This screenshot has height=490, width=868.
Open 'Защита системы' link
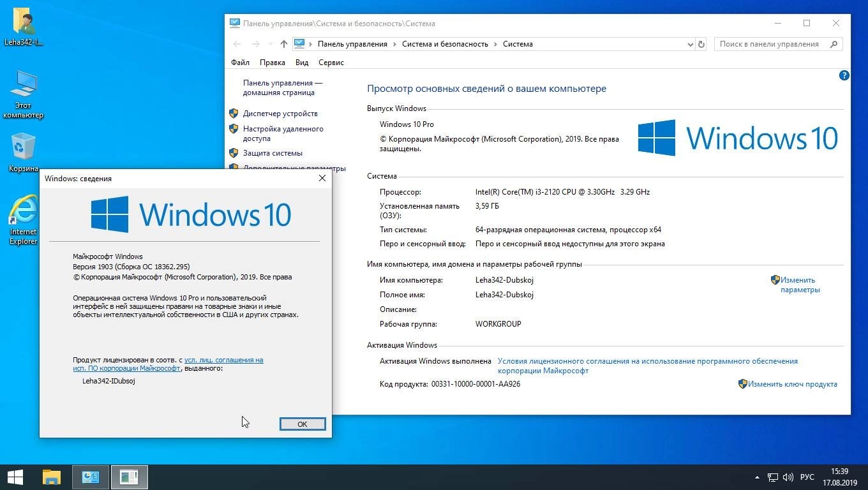(x=273, y=153)
